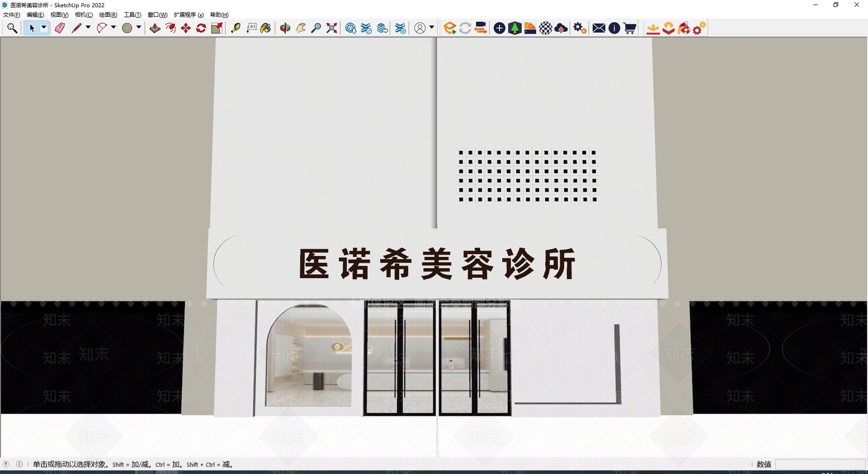The width and height of the screenshot is (868, 474).
Task: Click the Enscape upload cloud icon
Action: pos(561,28)
